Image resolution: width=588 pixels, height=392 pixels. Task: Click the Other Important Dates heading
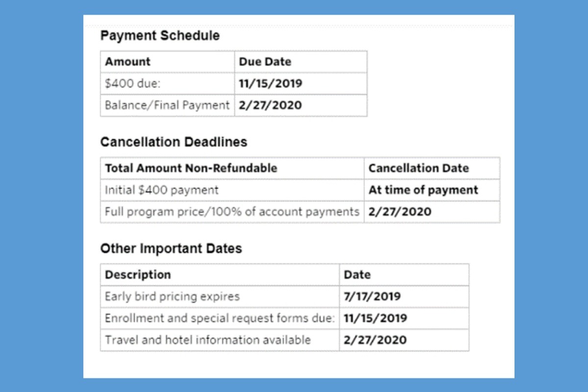pyautogui.click(x=171, y=249)
